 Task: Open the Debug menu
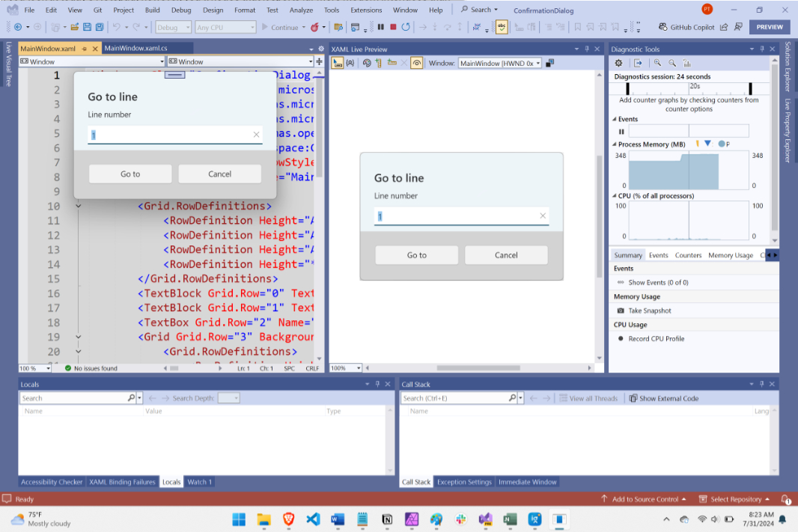point(180,10)
